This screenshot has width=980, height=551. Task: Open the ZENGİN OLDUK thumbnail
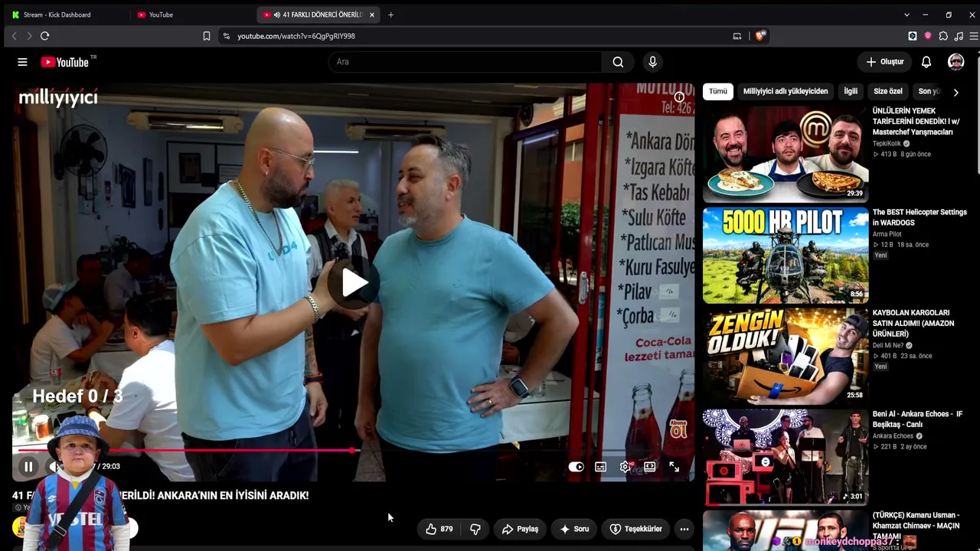(786, 357)
